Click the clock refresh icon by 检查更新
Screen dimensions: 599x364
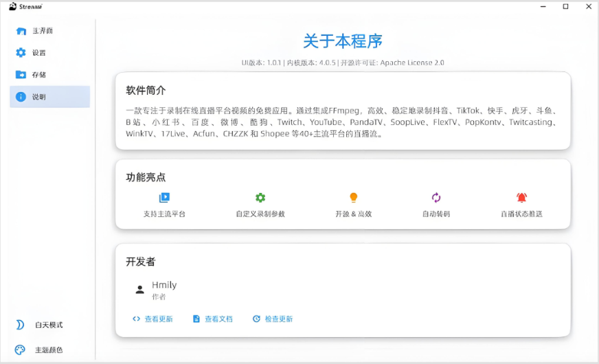pos(256,319)
